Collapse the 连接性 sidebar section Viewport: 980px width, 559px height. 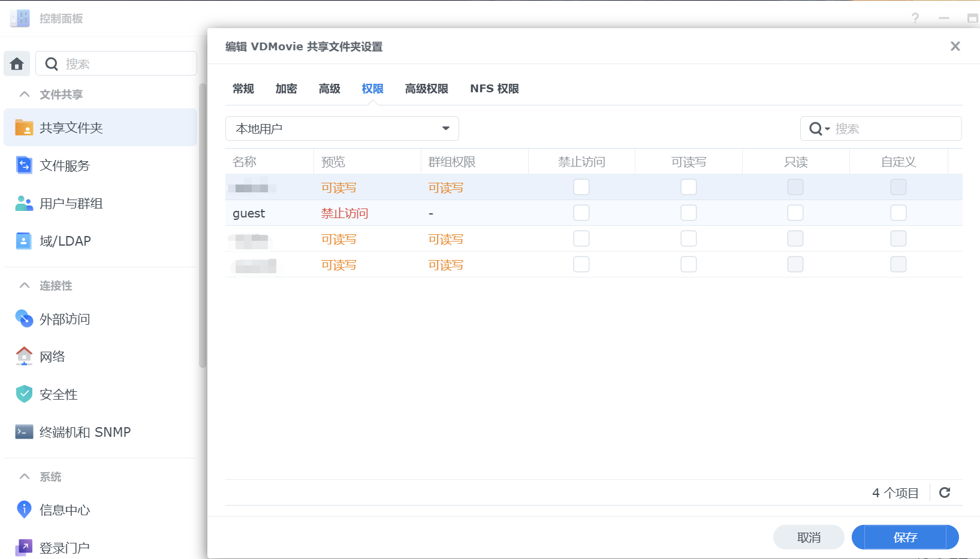(25, 285)
